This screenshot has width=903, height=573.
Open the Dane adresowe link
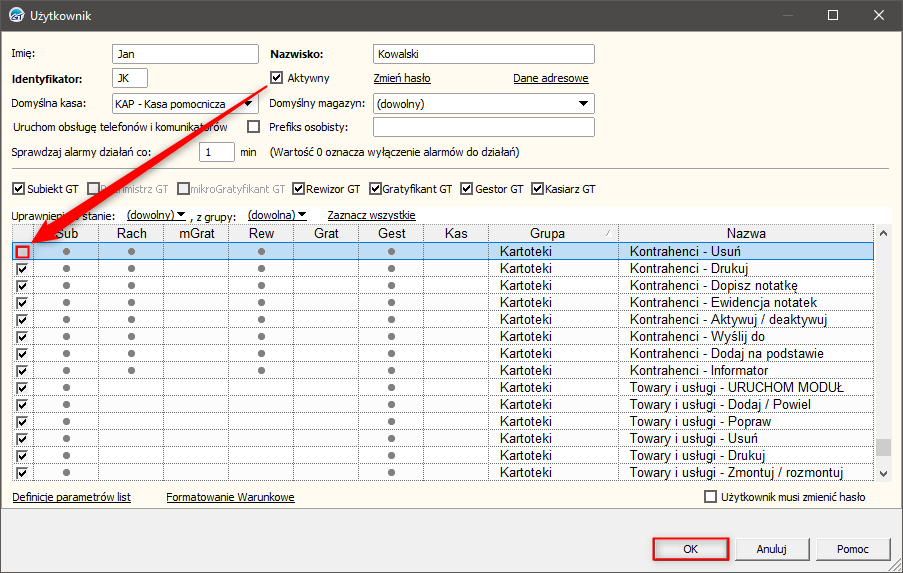pos(551,78)
